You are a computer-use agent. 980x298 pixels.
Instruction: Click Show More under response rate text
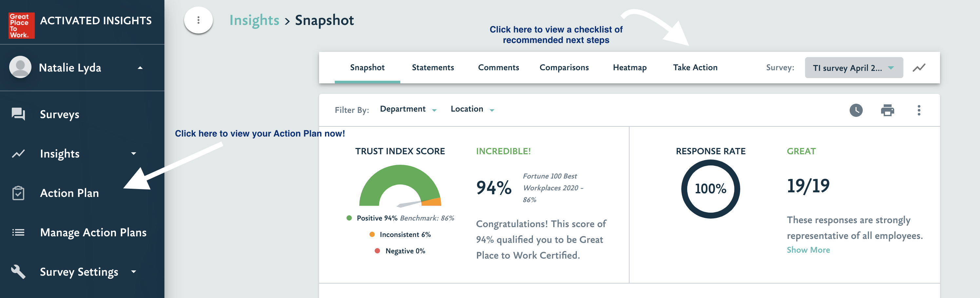click(x=808, y=250)
